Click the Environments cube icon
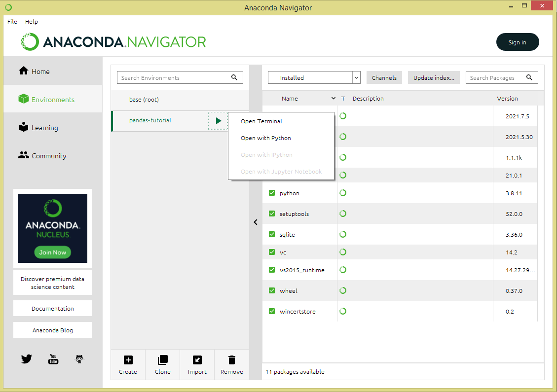 point(24,99)
